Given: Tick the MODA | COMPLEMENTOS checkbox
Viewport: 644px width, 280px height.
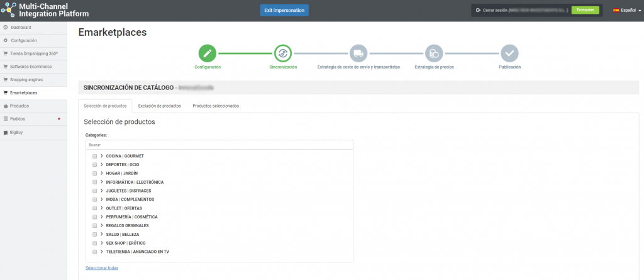Looking at the screenshot, I should click(94, 199).
